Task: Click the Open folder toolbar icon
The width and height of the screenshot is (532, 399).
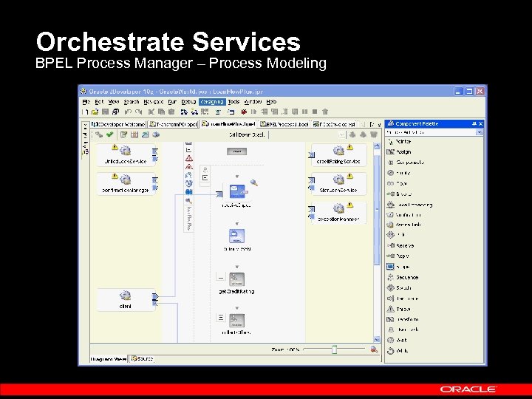Action: (x=95, y=112)
